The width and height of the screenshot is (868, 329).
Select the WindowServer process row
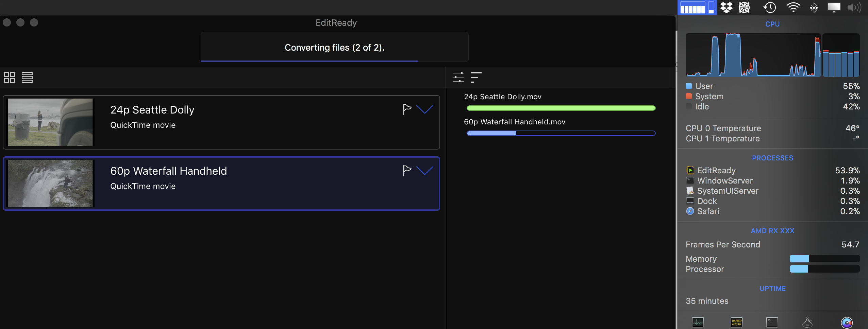click(x=773, y=181)
